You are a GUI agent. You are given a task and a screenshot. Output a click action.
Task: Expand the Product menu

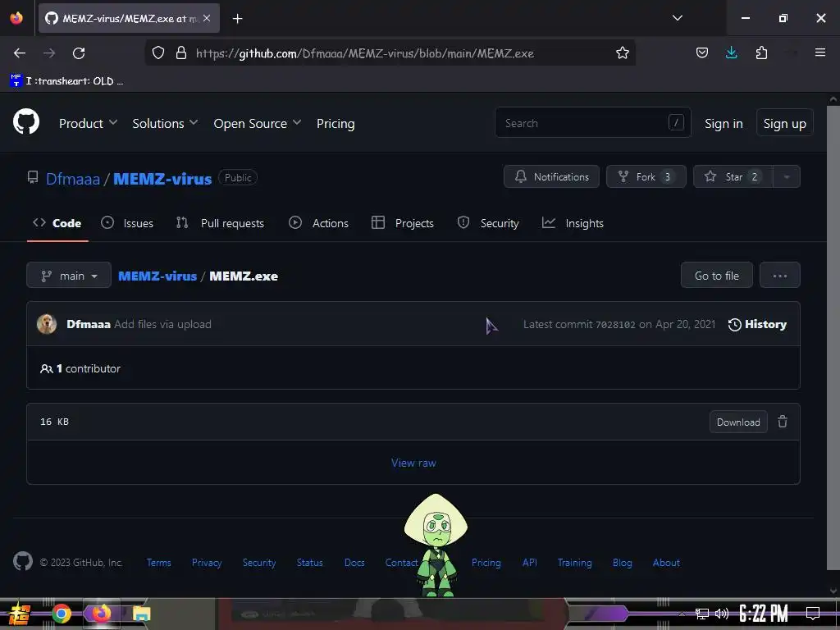88,123
